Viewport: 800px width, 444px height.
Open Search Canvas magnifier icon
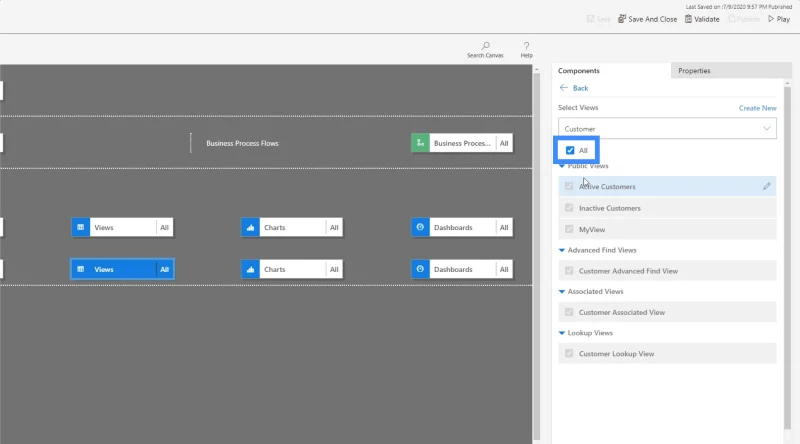[x=485, y=46]
